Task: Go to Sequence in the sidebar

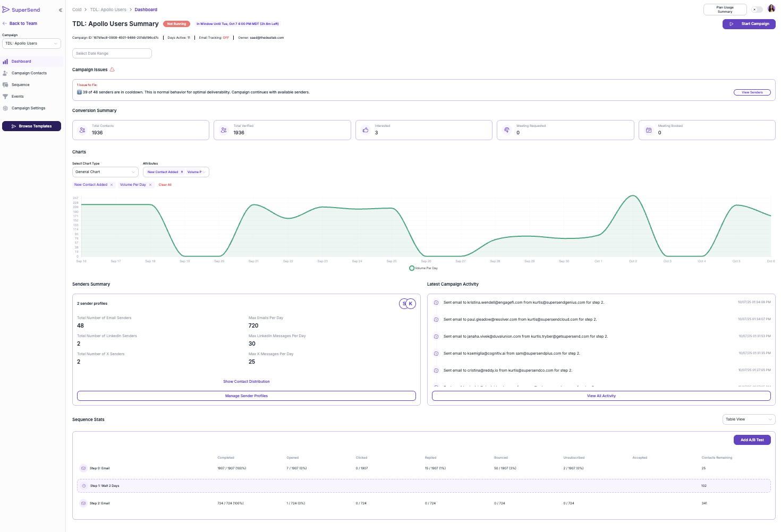Action: coord(21,85)
